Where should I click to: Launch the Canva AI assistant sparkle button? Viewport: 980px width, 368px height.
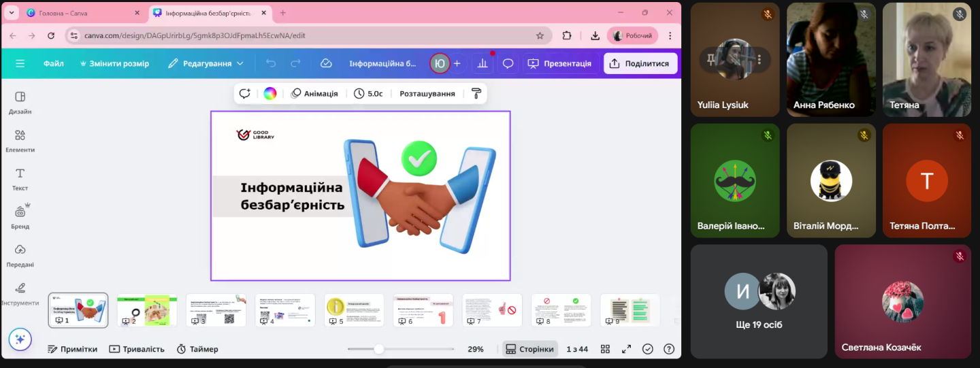pos(20,339)
